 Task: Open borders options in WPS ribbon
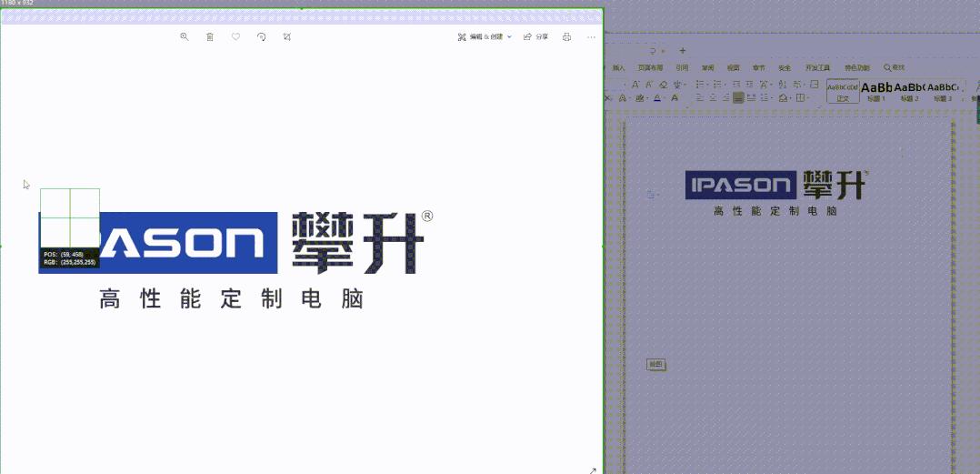[x=802, y=97]
